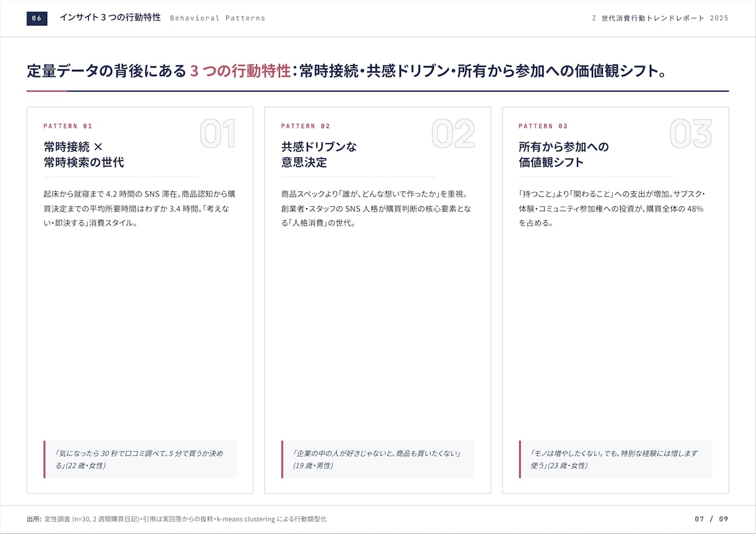Click the report title Z 世代消費行動トレンドレポート 2025

tap(660, 19)
